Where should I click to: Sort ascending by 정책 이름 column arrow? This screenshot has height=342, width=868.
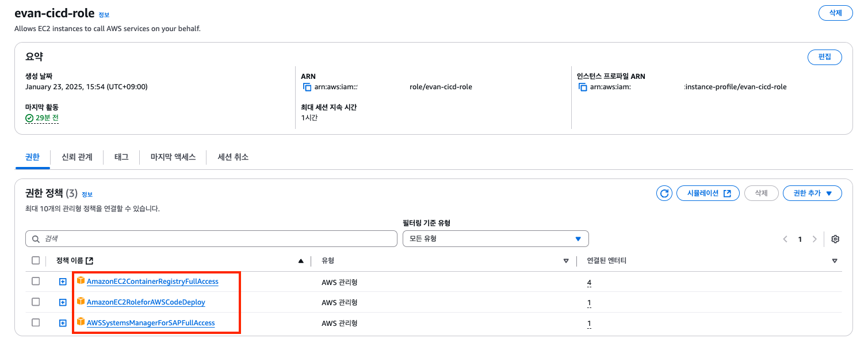point(301,261)
